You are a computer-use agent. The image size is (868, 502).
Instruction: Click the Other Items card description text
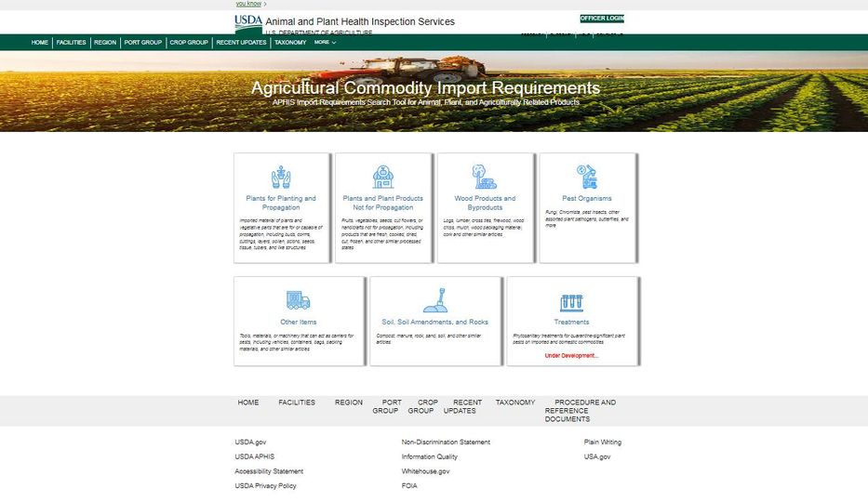click(x=296, y=342)
